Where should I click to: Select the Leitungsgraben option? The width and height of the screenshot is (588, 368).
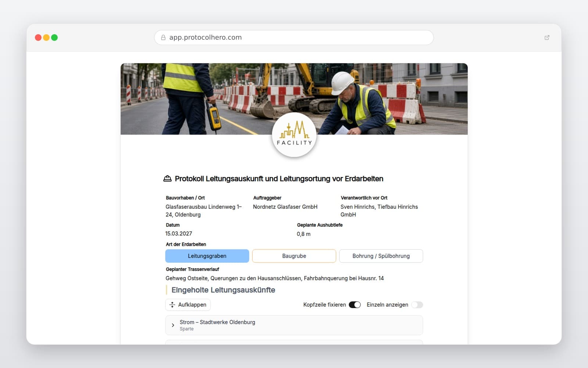207,256
